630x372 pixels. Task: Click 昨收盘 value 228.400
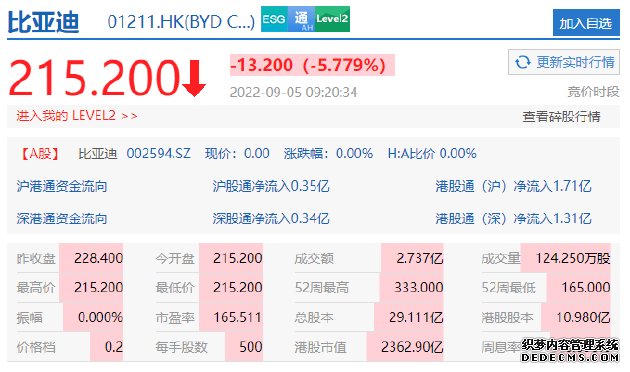click(98, 258)
